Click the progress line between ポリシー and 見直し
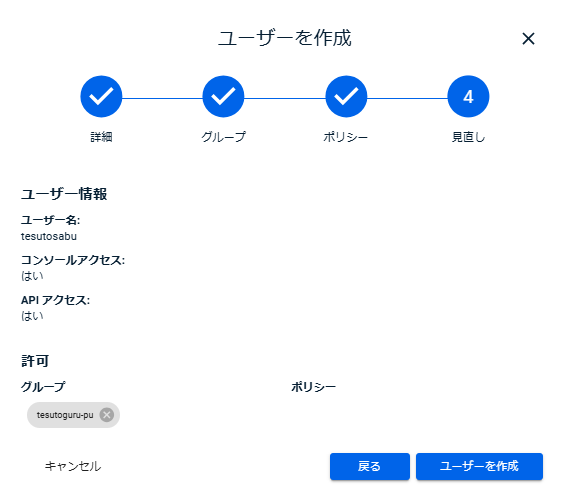 407,98
